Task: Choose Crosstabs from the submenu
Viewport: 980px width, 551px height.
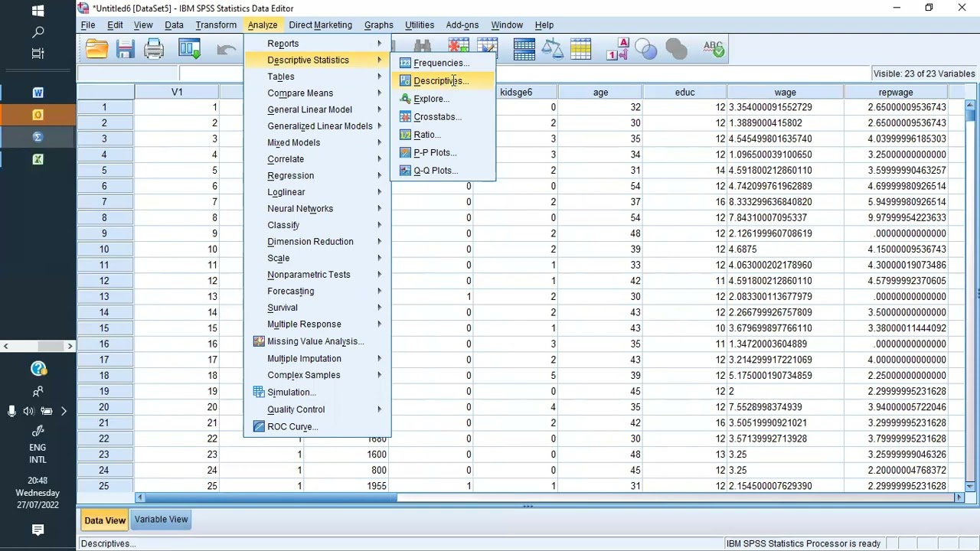Action: click(443, 116)
